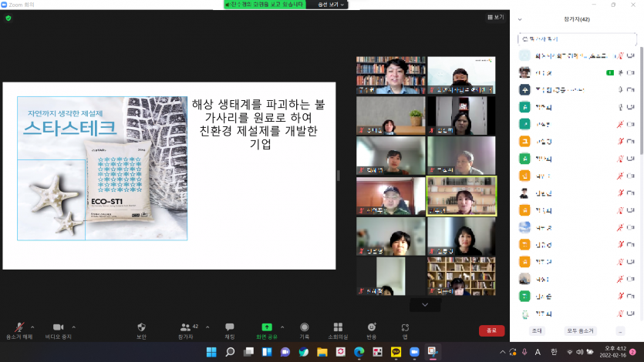The image size is (644, 362).
Task: Expand the caret next to 참가자 count
Action: (x=207, y=327)
